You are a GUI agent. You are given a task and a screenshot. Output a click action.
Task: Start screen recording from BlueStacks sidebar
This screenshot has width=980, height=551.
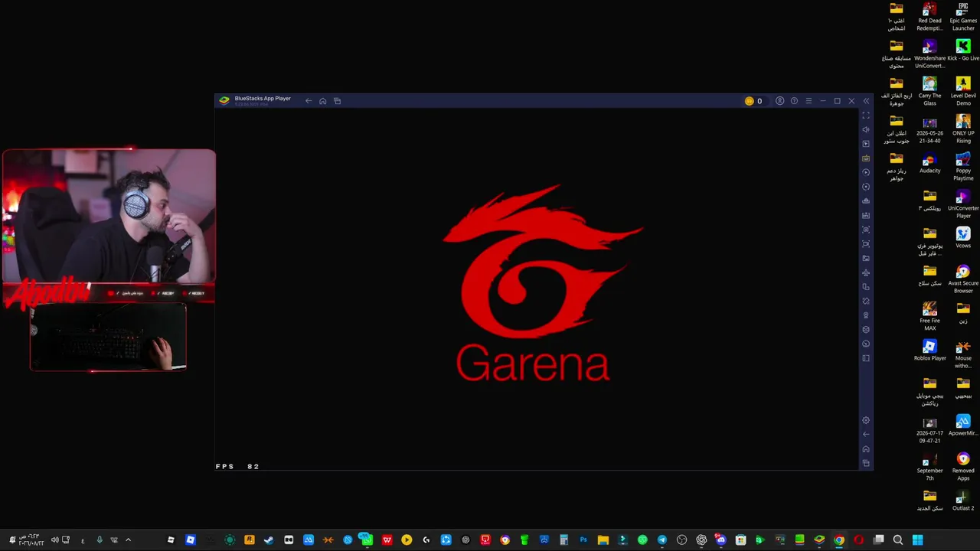866,244
